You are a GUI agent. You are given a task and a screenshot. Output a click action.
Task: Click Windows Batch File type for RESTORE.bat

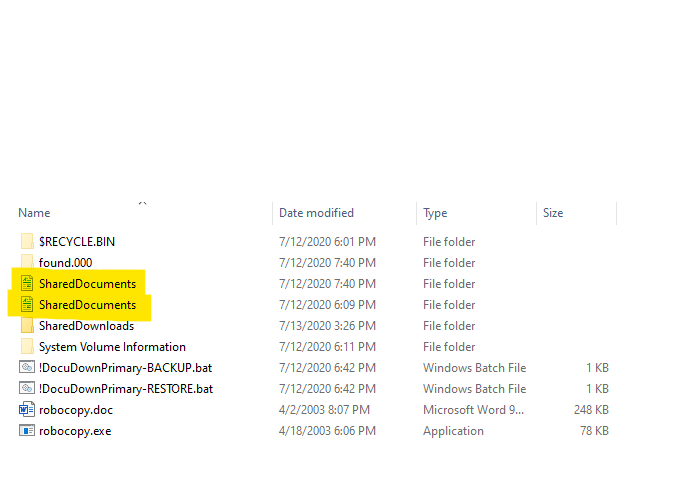474,389
